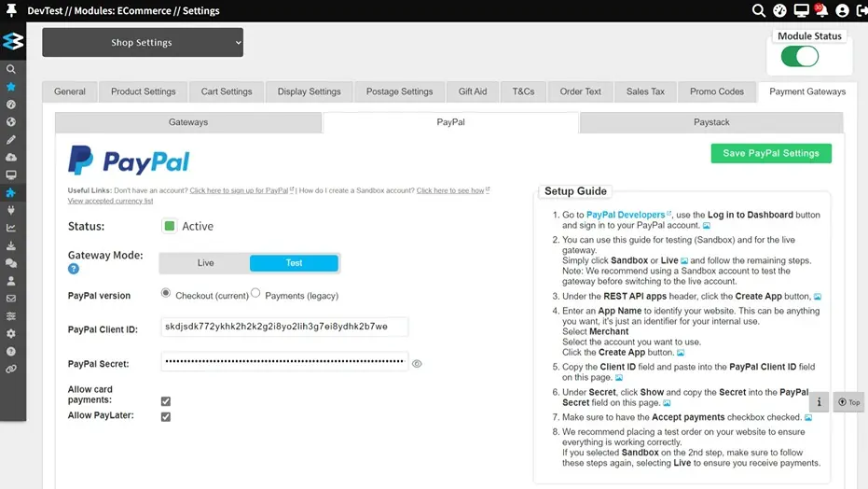Click the sidebar logo icon
The image size is (868, 489).
(13, 41)
